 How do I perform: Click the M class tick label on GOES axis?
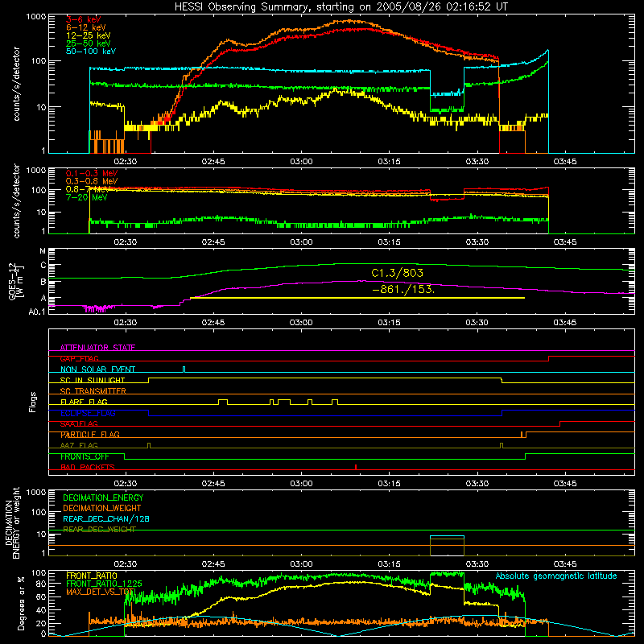(43, 251)
